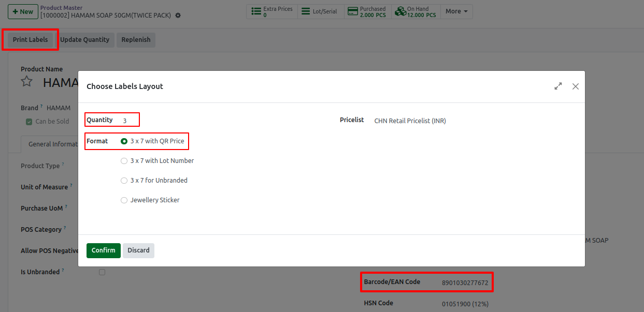Click the Brand value HAMAM

click(59, 108)
